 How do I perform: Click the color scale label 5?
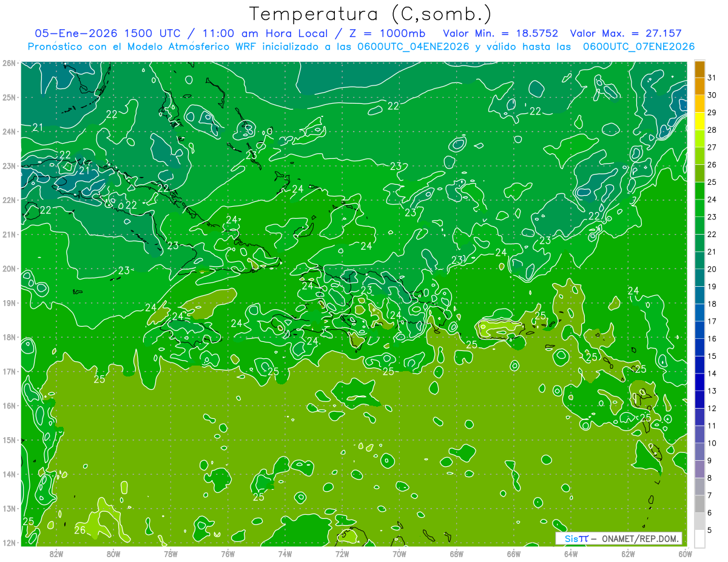(x=710, y=530)
